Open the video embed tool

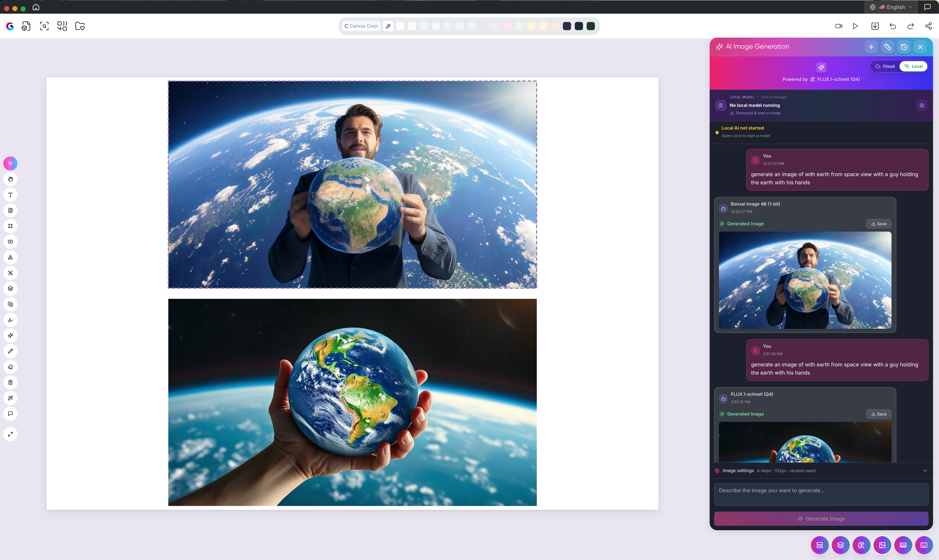pos(11,242)
